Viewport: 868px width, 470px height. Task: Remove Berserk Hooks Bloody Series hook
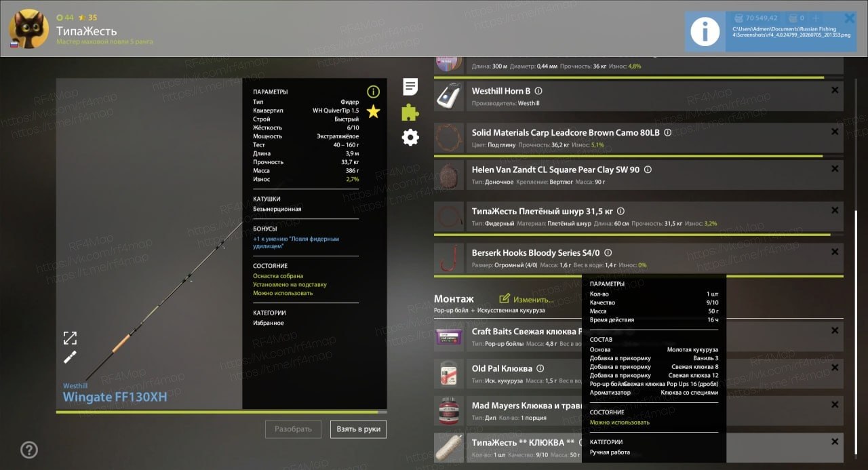pos(835,252)
